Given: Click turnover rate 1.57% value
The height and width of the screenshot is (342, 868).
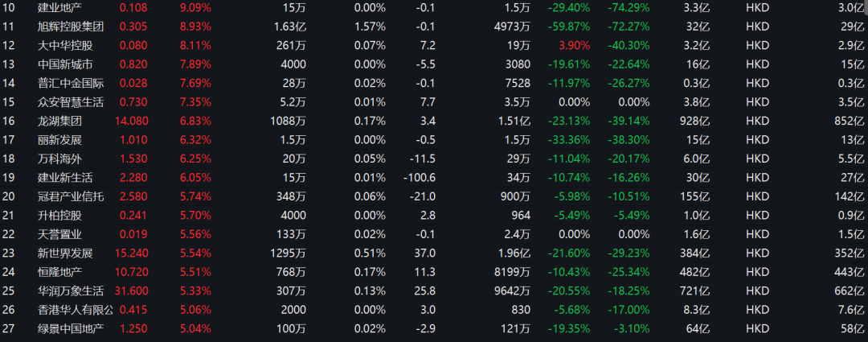Looking at the screenshot, I should point(370,26).
